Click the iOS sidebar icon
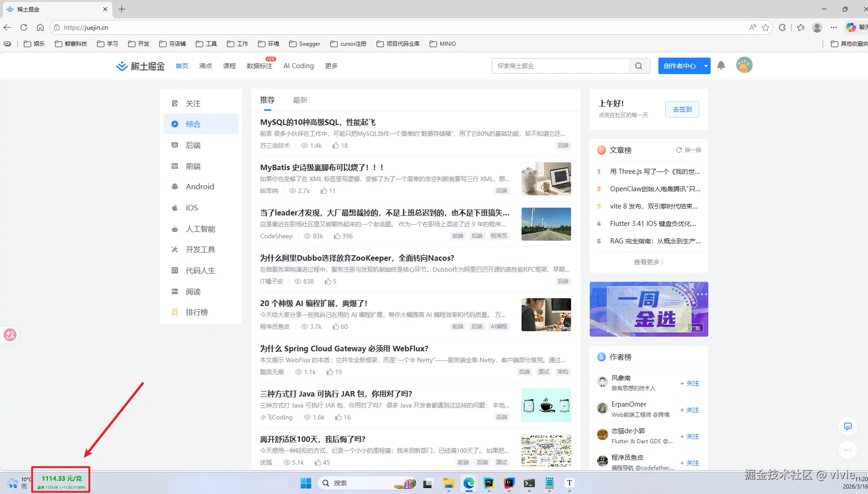The width and height of the screenshot is (868, 494). click(x=174, y=207)
